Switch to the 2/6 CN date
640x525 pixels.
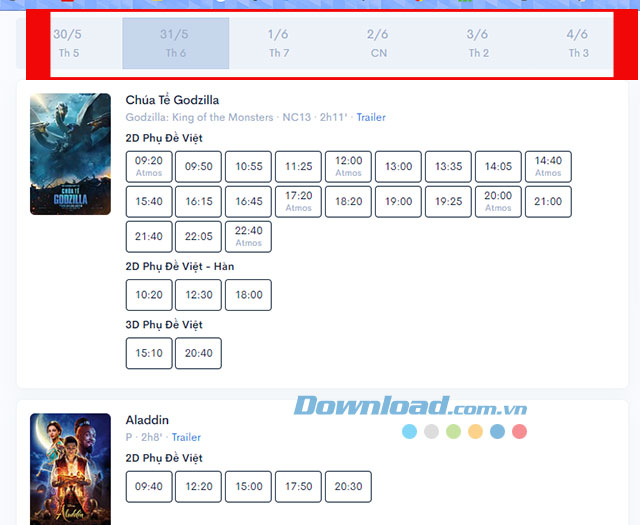click(x=378, y=43)
